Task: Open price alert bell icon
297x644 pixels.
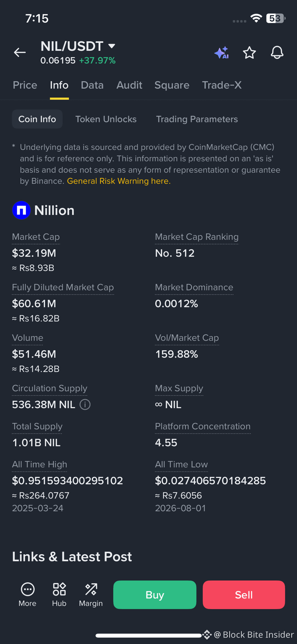Action: [277, 53]
